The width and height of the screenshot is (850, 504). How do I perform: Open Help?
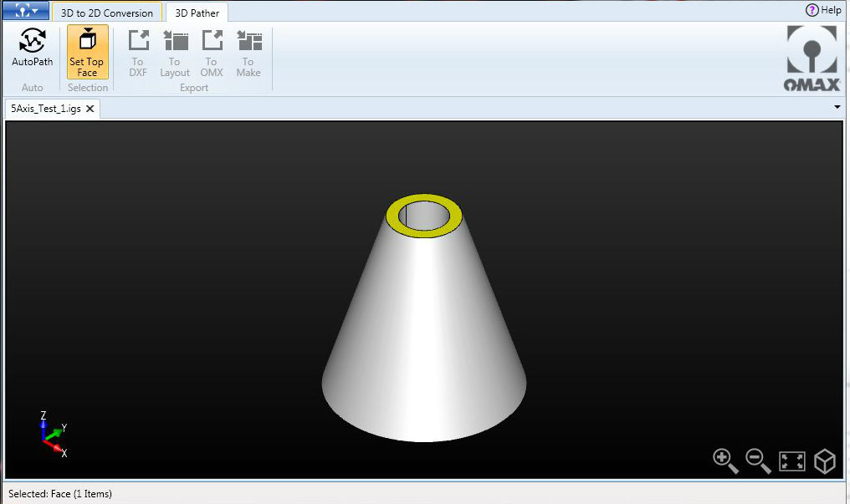[x=823, y=10]
